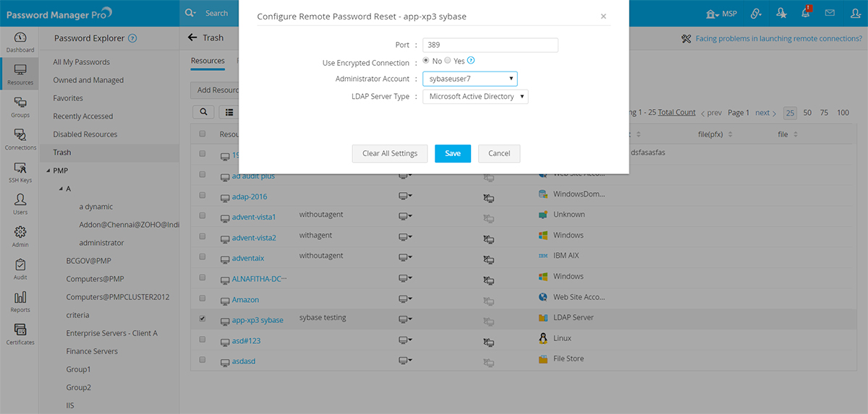Open the Administrator Account dropdown
Screen dimensions: 868x414
[469, 79]
